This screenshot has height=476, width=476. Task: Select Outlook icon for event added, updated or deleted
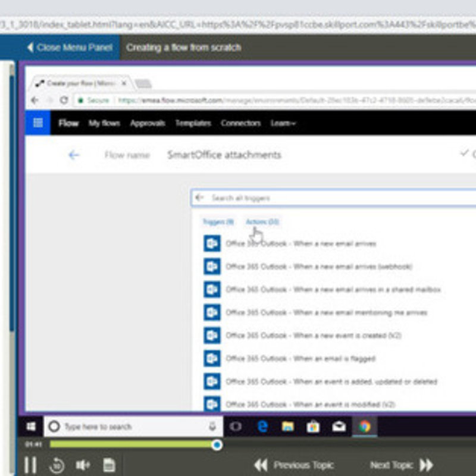pyautogui.click(x=212, y=381)
